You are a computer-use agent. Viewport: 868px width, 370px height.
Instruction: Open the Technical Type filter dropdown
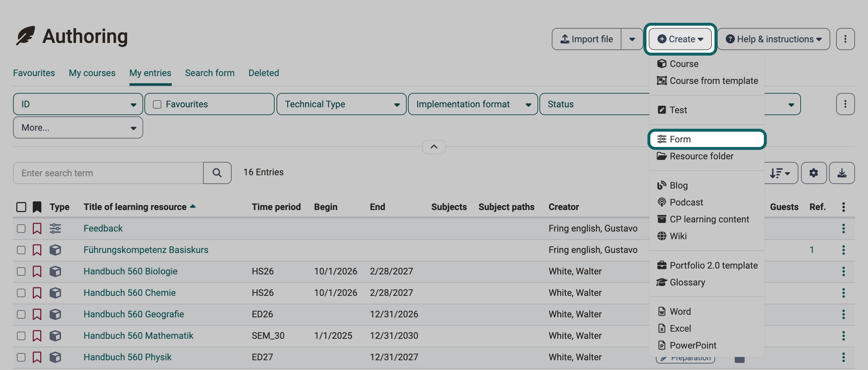pos(341,104)
